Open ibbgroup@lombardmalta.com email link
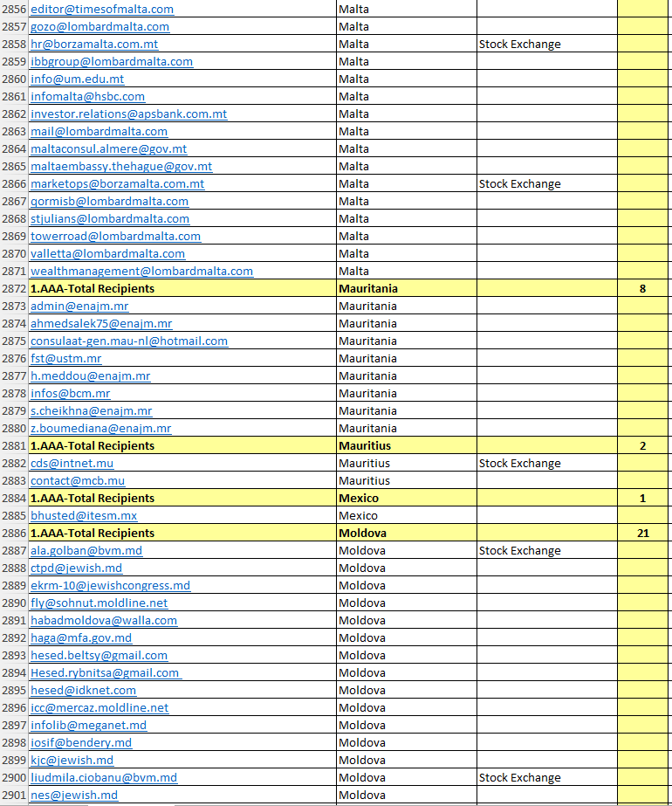 coord(112,62)
